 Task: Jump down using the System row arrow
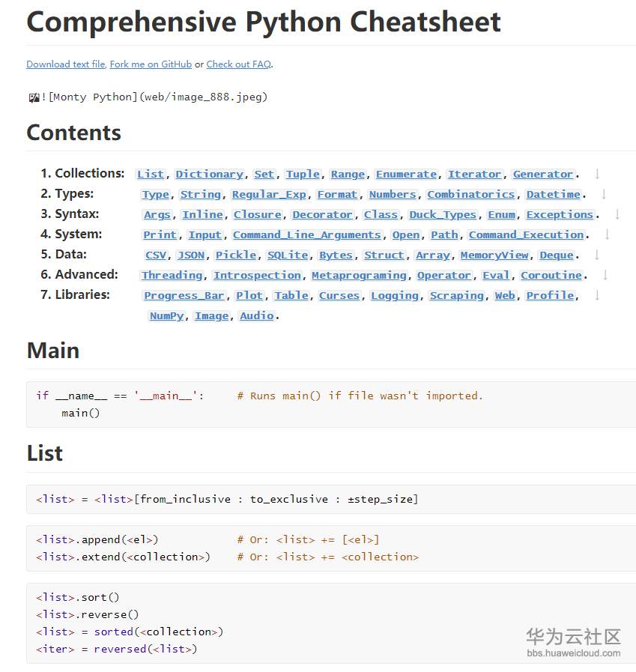click(x=607, y=234)
